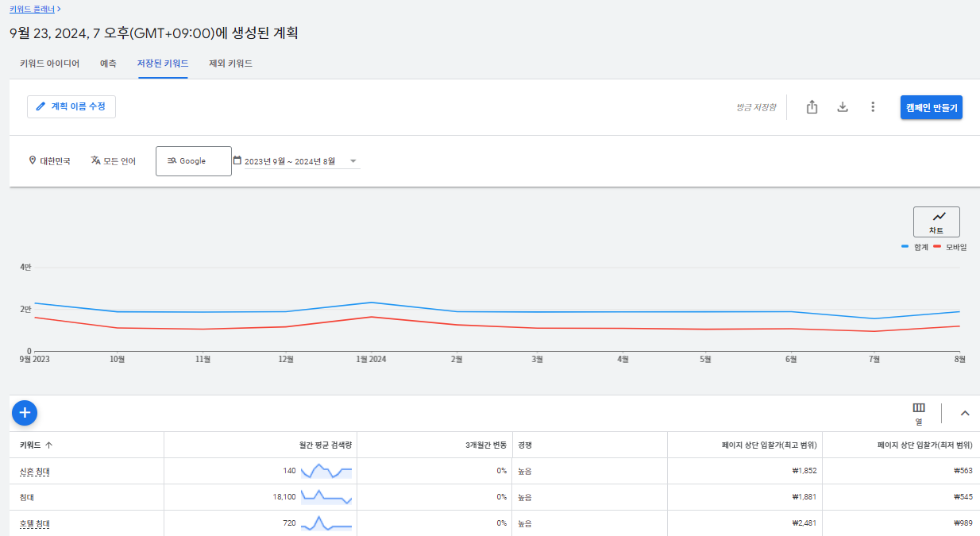Viewport: 980px width, 536px height.
Task: Collapse the keyword table panel chevron
Action: point(965,413)
